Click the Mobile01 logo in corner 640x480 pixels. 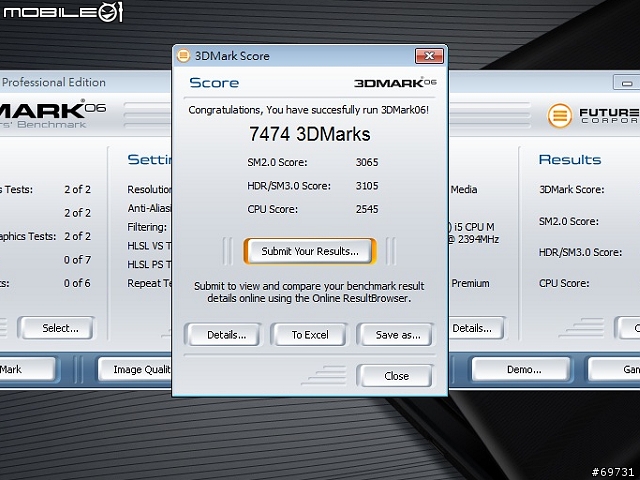click(x=63, y=12)
